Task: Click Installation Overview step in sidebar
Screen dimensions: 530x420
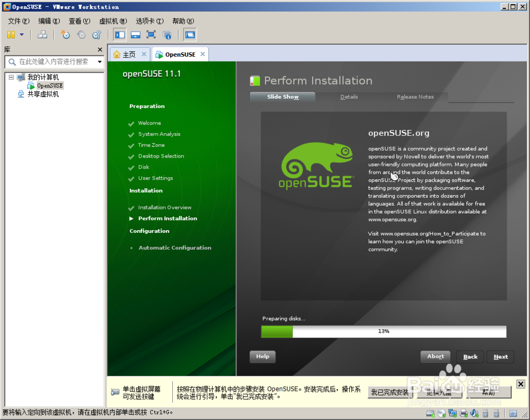Action: click(165, 207)
